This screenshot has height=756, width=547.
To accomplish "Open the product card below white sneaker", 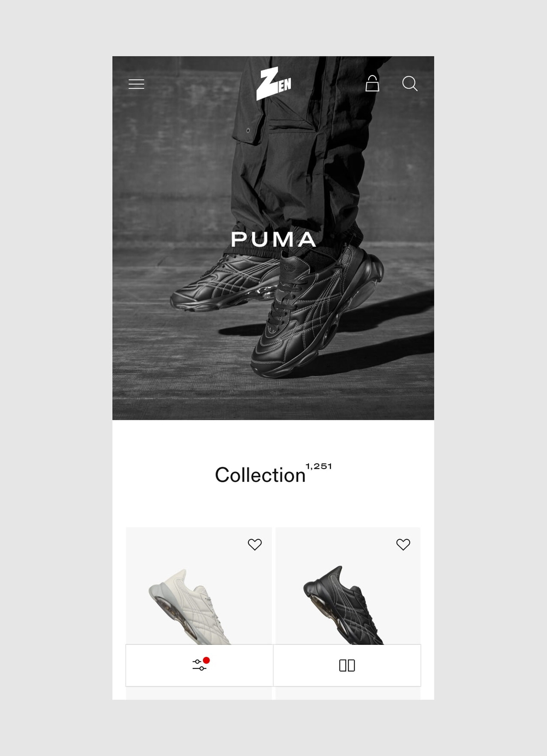I will click(199, 693).
